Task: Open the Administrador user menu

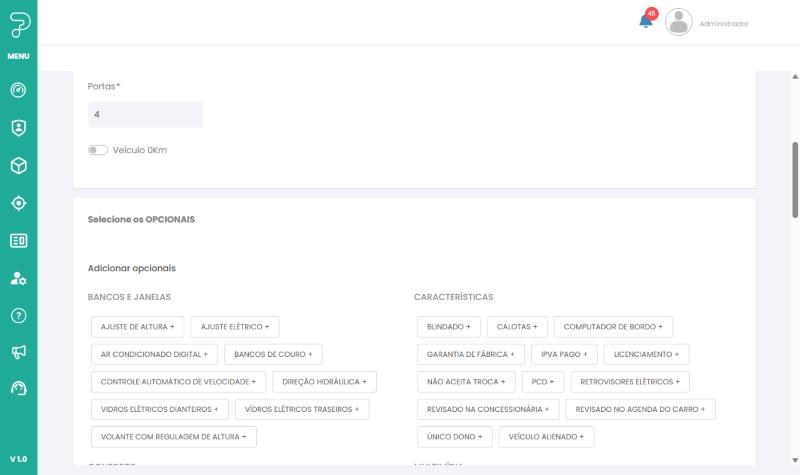Action: point(723,23)
